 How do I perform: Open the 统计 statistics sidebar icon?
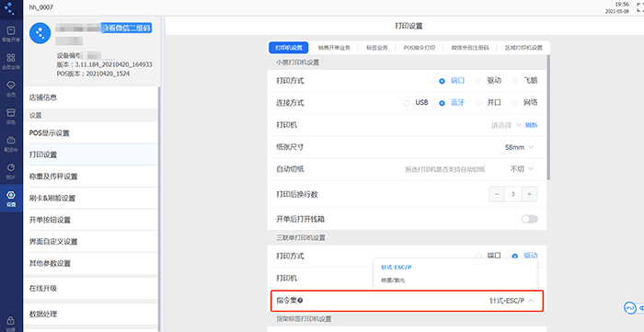(x=11, y=171)
